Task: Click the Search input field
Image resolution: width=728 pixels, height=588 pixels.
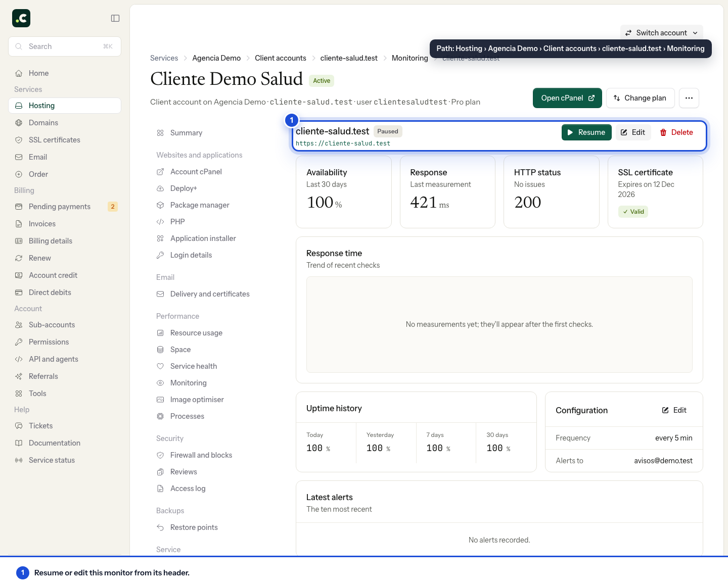Action: [65, 46]
